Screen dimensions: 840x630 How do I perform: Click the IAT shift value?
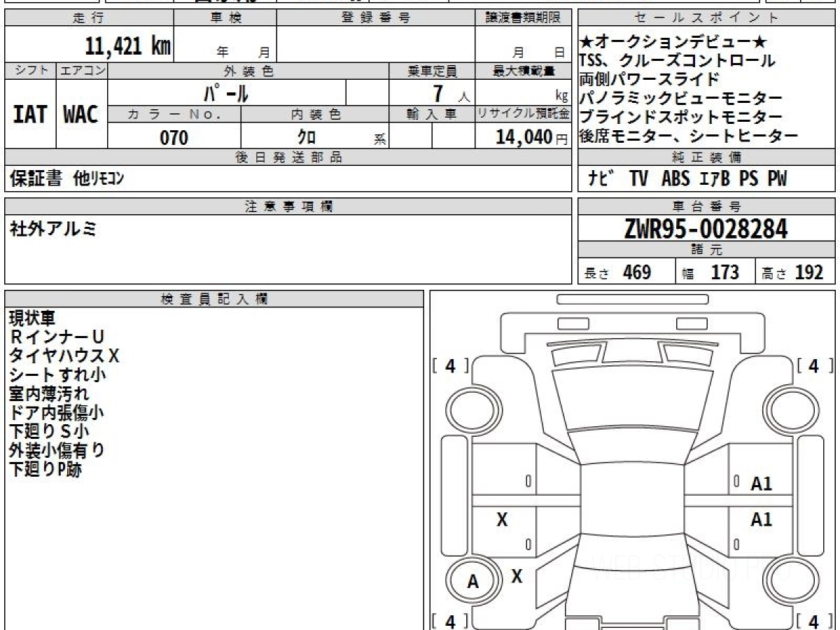pos(30,114)
